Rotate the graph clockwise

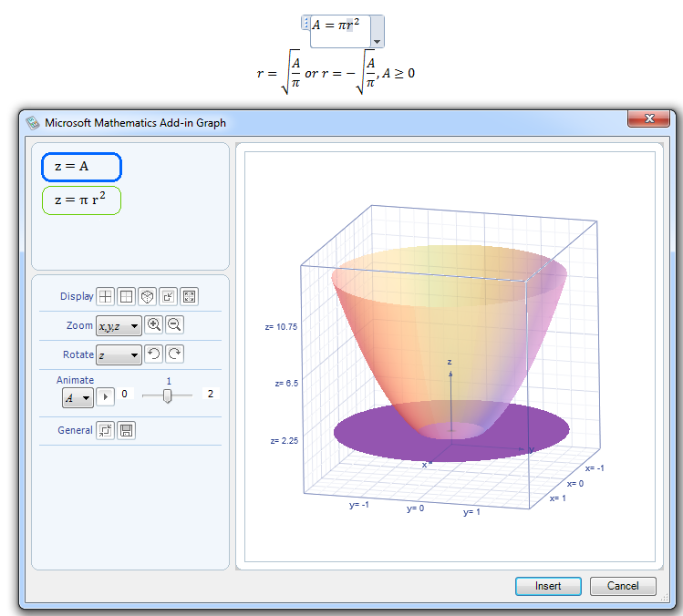coord(175,354)
